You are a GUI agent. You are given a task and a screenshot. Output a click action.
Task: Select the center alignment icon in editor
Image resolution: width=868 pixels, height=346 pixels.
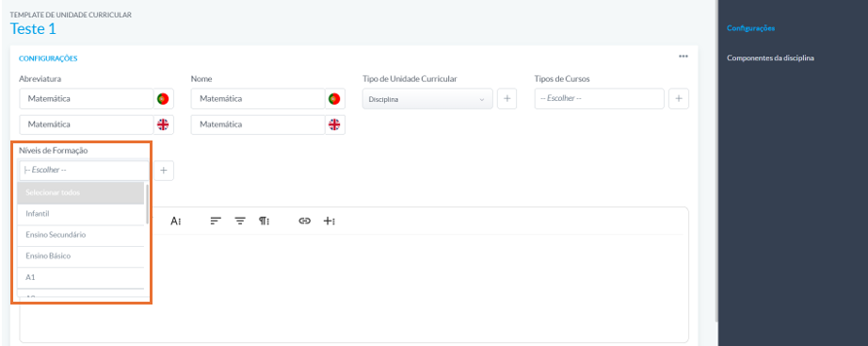[x=240, y=222]
